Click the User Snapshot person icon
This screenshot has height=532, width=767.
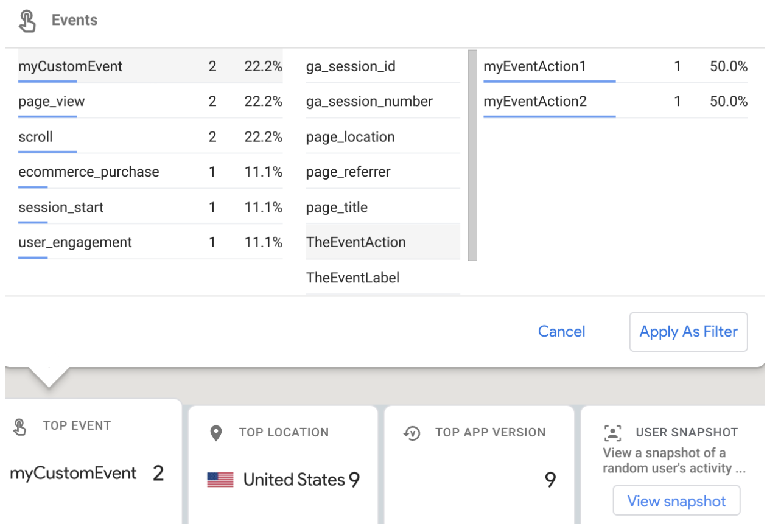point(612,433)
